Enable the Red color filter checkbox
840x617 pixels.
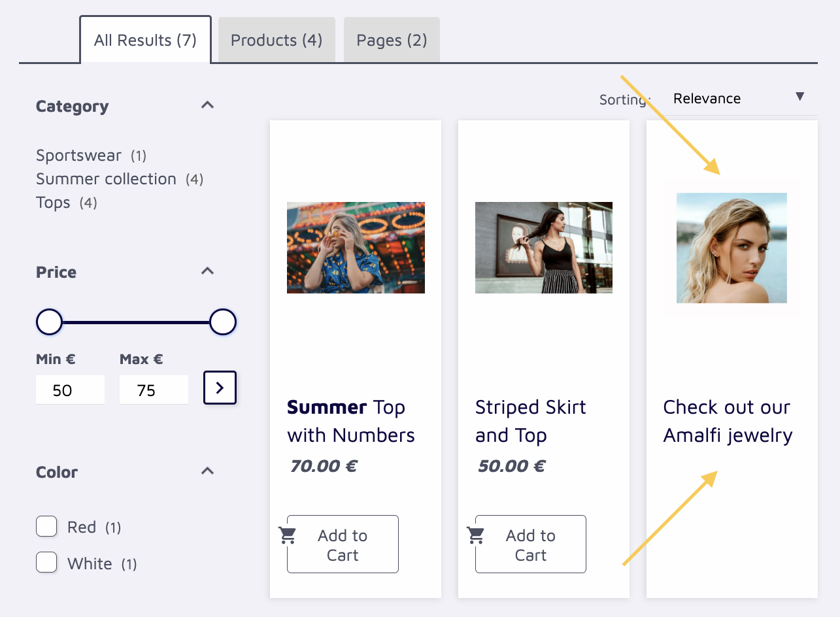coord(46,526)
